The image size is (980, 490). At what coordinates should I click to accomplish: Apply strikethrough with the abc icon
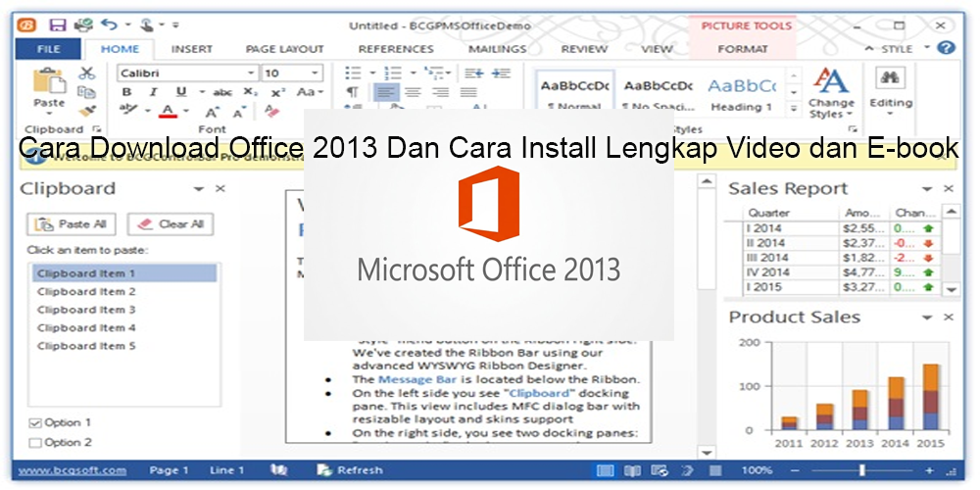pos(222,92)
